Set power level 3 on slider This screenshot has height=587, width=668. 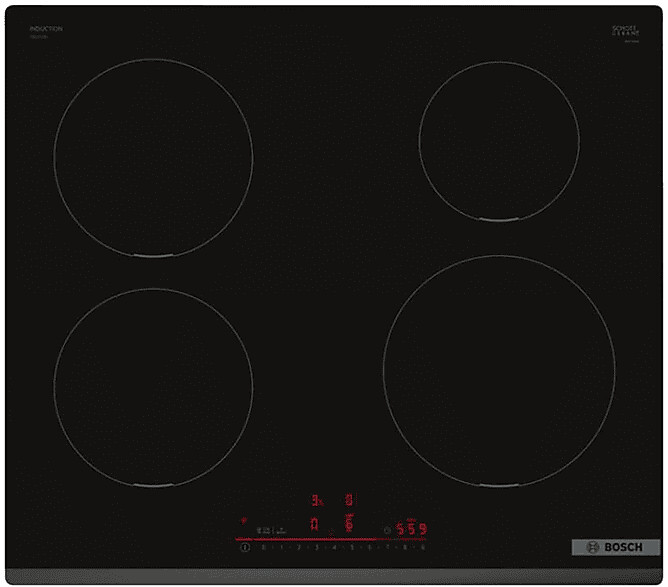coord(316,548)
